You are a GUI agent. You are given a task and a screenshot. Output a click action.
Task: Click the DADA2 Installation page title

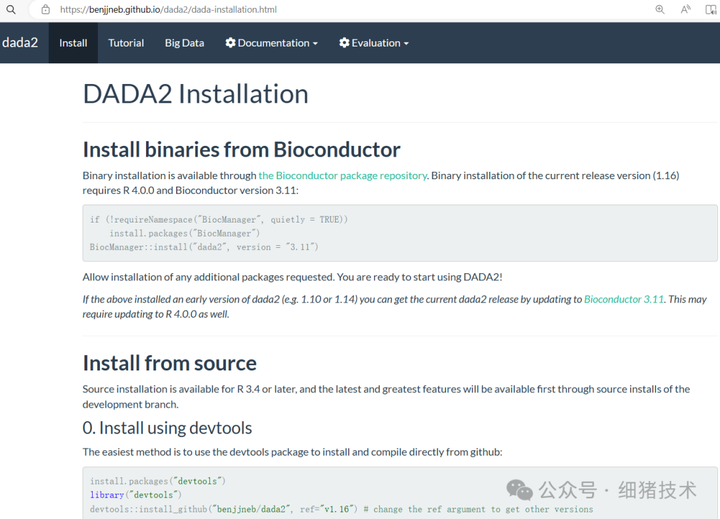point(195,94)
